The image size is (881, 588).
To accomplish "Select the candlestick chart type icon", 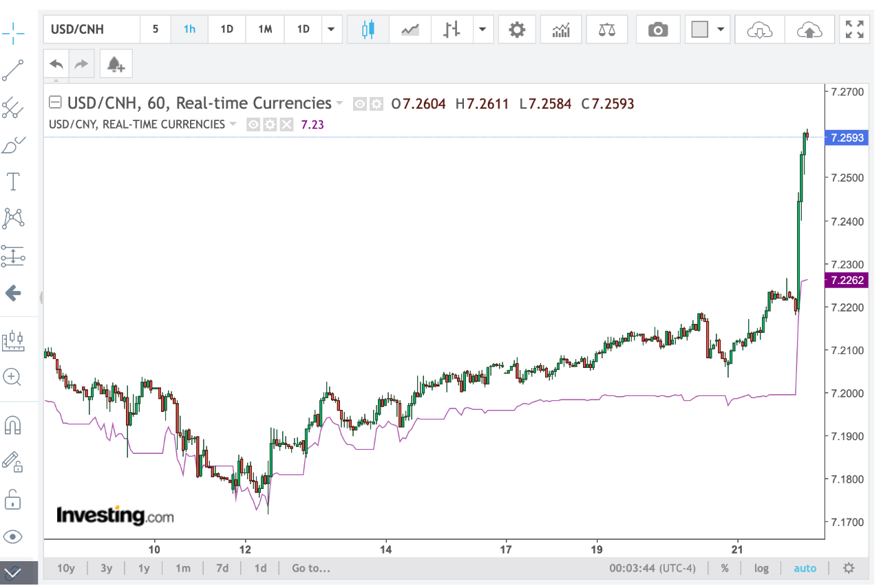I will (368, 30).
